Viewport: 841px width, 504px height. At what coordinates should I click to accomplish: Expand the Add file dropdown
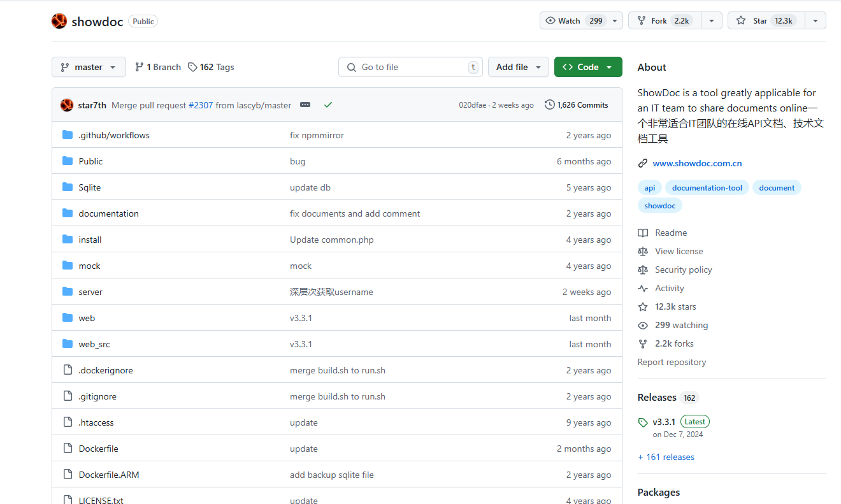tap(519, 67)
